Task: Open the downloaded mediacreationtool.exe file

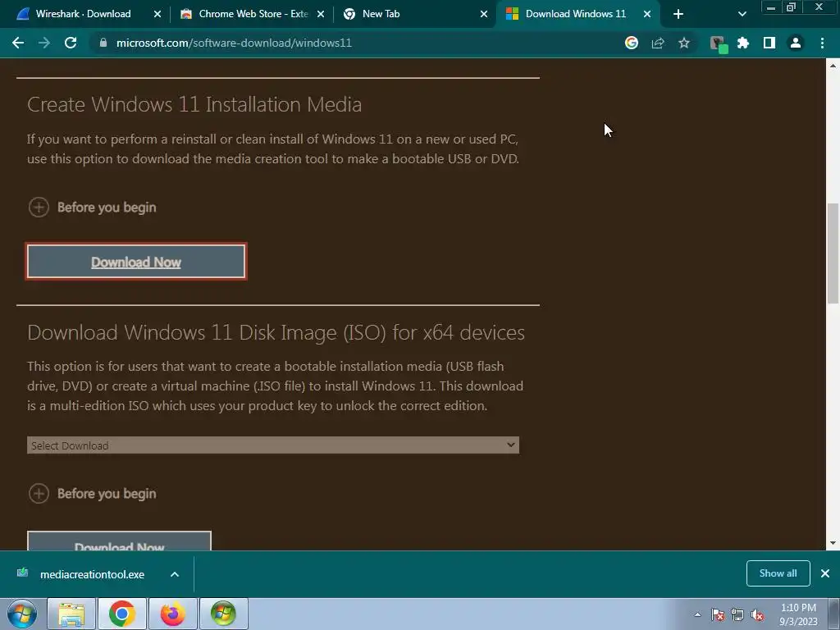Action: (92, 574)
